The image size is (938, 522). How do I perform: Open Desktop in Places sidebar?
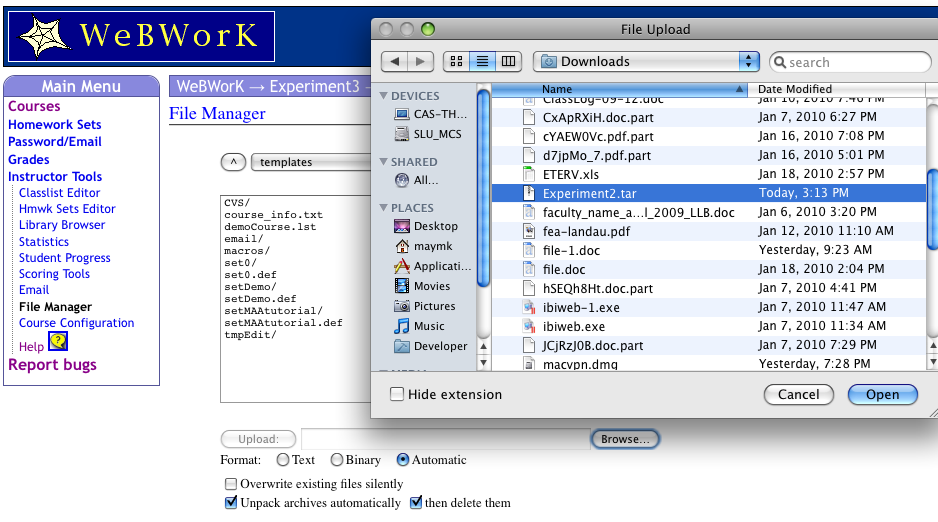tap(426, 226)
